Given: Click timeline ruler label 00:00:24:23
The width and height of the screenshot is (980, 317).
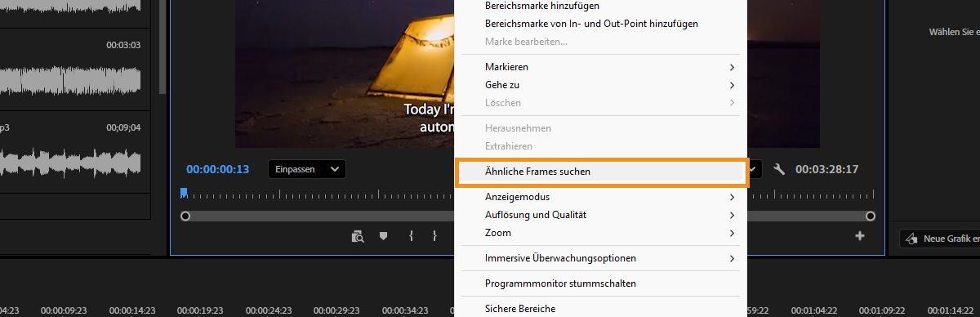Looking at the screenshot, I should (269, 310).
